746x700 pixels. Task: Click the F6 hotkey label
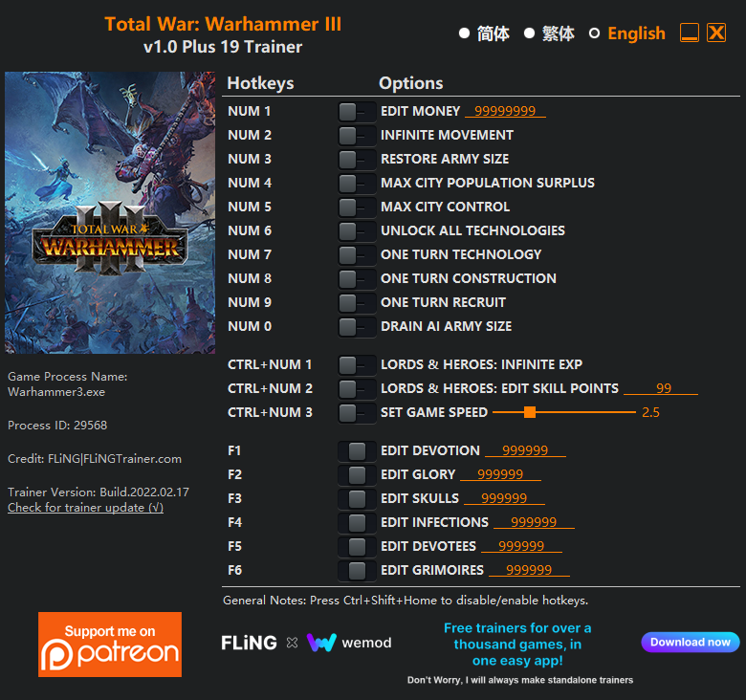[234, 570]
